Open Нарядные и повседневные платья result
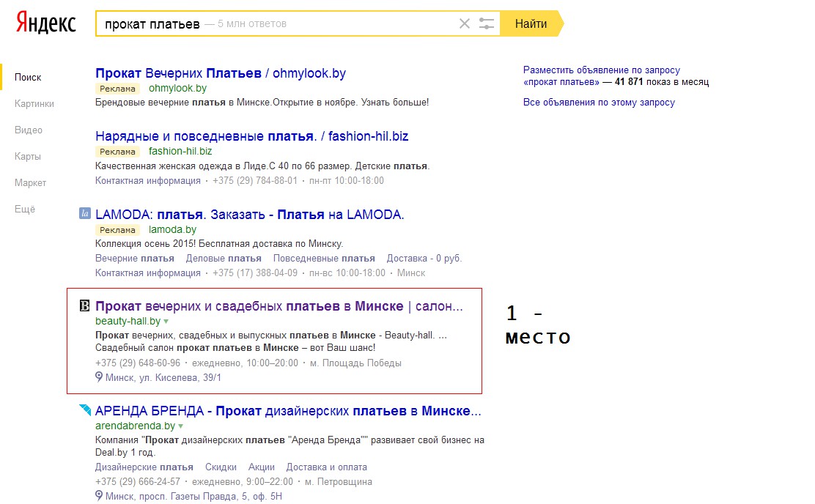 (x=251, y=136)
